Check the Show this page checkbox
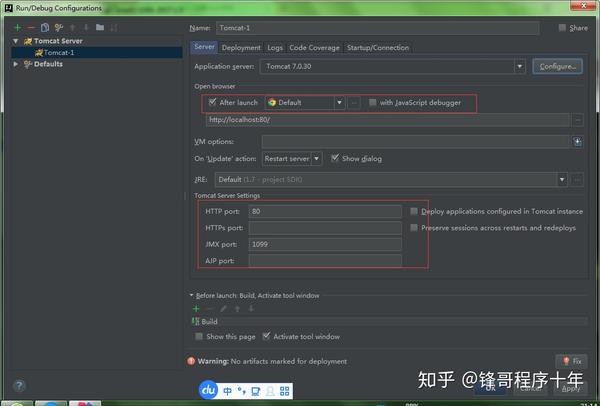 pyautogui.click(x=199, y=336)
